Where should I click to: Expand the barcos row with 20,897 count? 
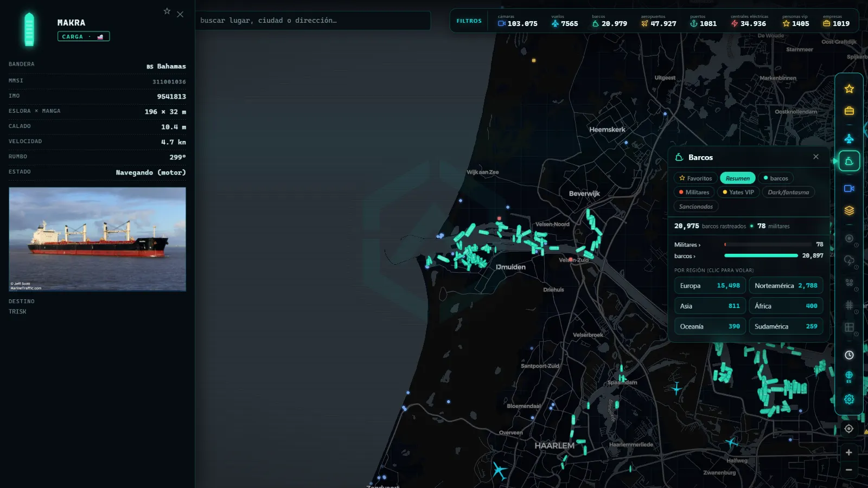tap(749, 256)
